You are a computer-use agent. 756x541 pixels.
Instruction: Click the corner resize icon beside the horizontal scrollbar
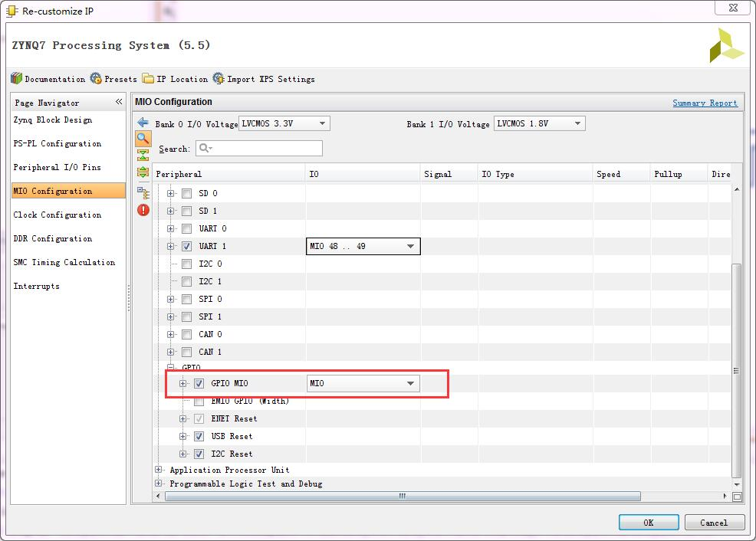(737, 497)
